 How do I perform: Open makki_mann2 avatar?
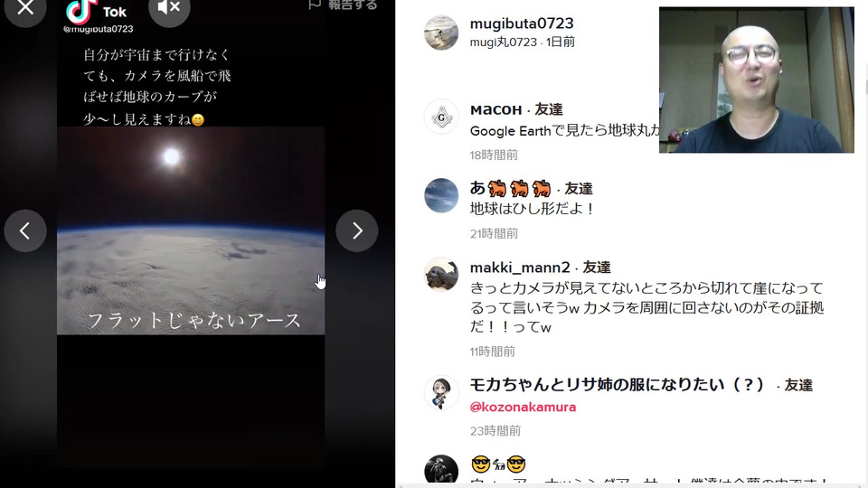point(441,274)
